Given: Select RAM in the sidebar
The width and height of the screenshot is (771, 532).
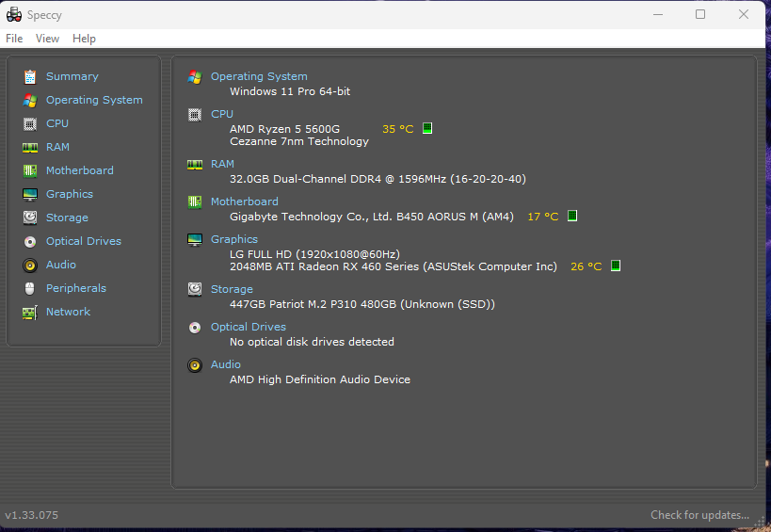Looking at the screenshot, I should [x=57, y=148].
